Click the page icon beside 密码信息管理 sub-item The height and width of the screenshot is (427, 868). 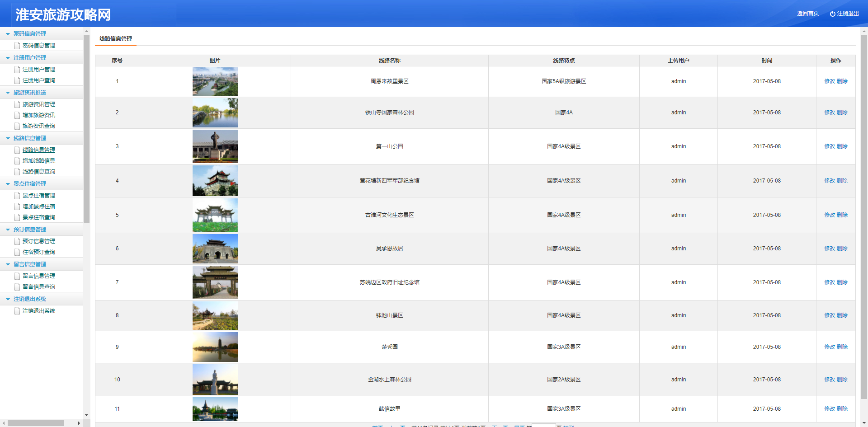[17, 46]
